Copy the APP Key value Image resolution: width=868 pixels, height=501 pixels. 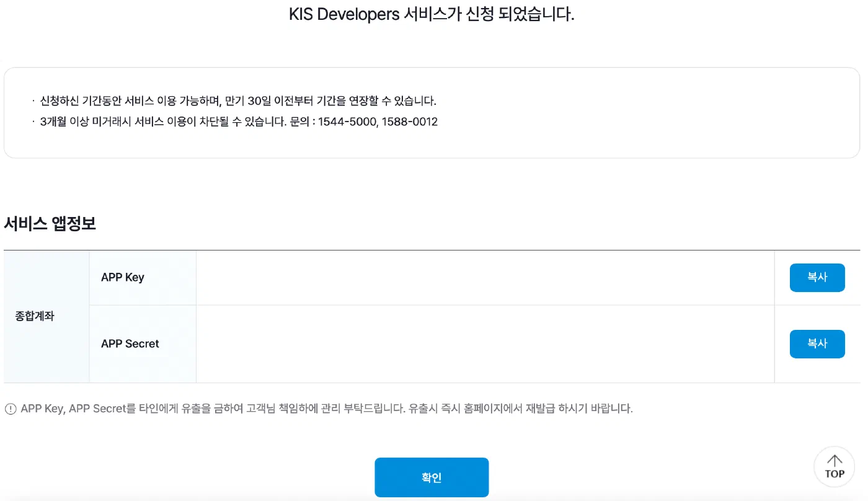point(817,277)
